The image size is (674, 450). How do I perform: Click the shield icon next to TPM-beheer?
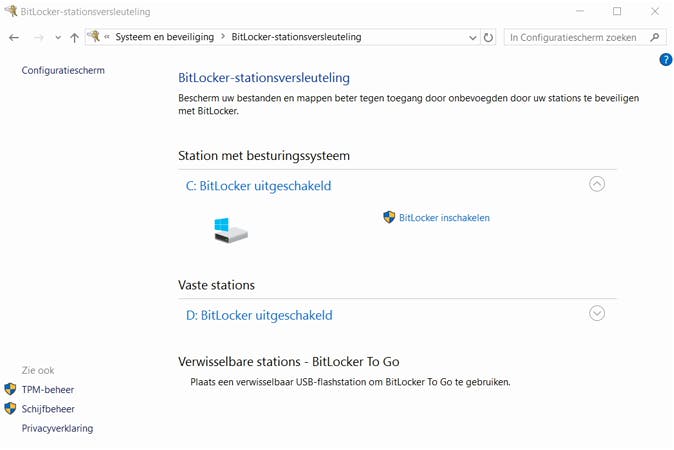tap(10, 389)
